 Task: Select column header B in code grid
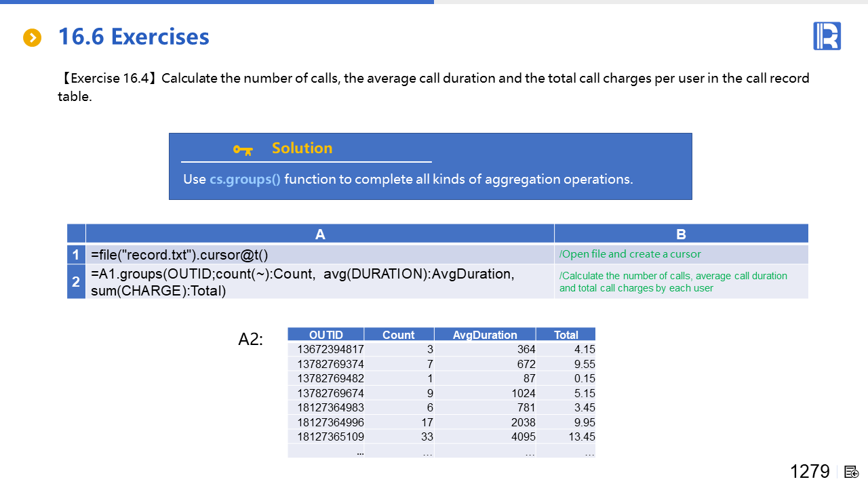(x=681, y=235)
